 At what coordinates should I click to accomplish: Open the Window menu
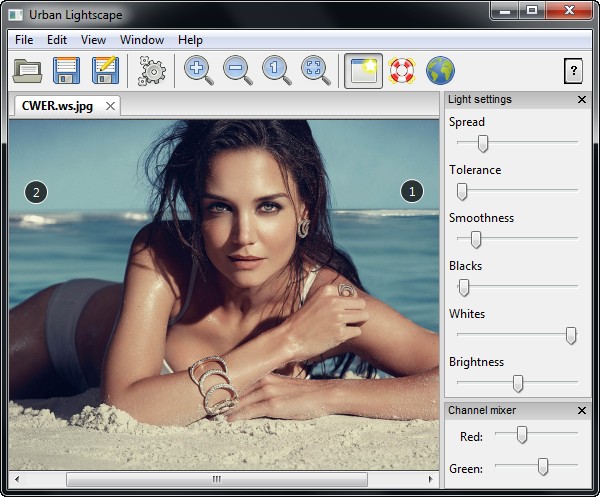tap(142, 40)
